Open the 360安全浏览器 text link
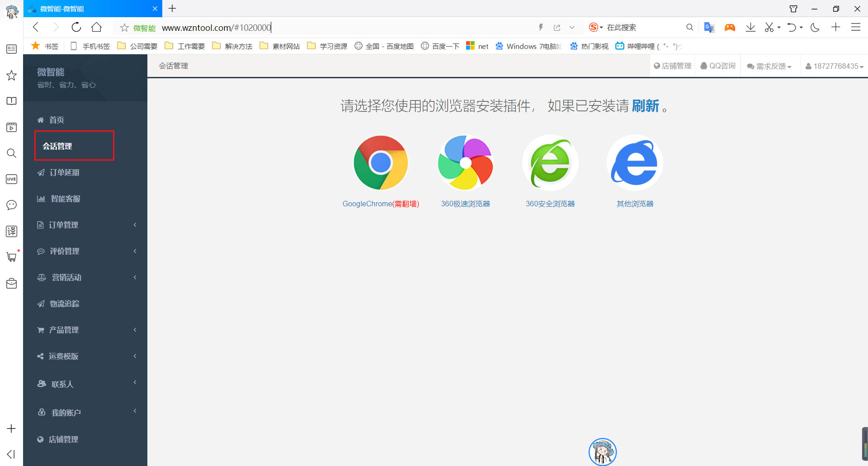The height and width of the screenshot is (466, 868). click(550, 204)
